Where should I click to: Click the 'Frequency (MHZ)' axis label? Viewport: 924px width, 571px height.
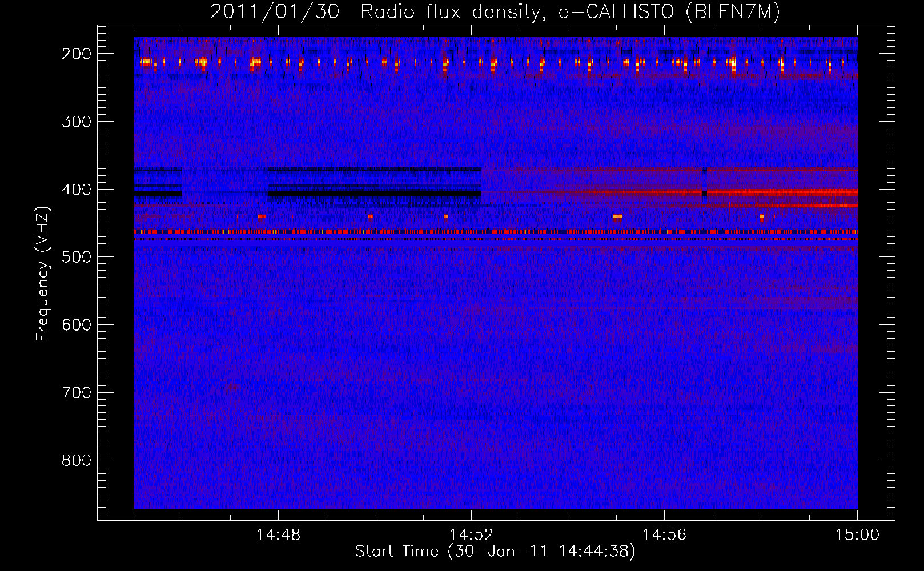tap(43, 274)
